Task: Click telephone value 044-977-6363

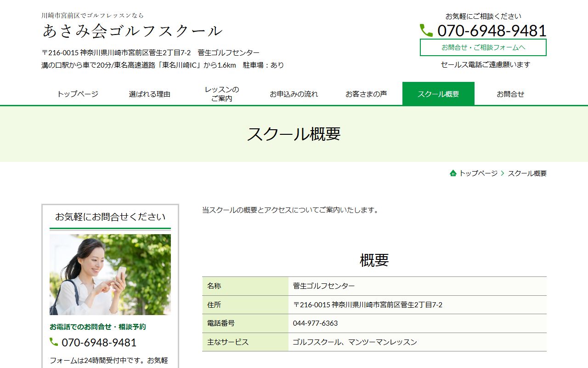Action: click(x=418, y=323)
